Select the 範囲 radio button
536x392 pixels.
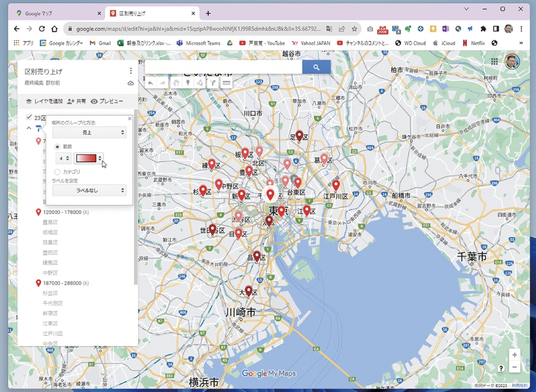point(58,147)
